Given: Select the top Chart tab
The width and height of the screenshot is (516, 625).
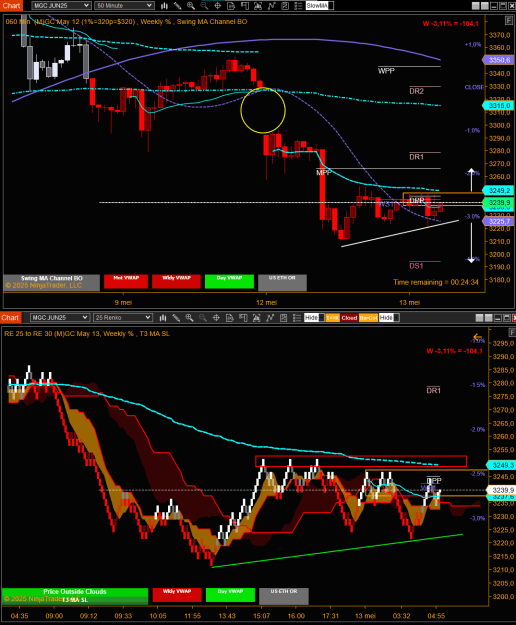Looking at the screenshot, I should (11, 6).
